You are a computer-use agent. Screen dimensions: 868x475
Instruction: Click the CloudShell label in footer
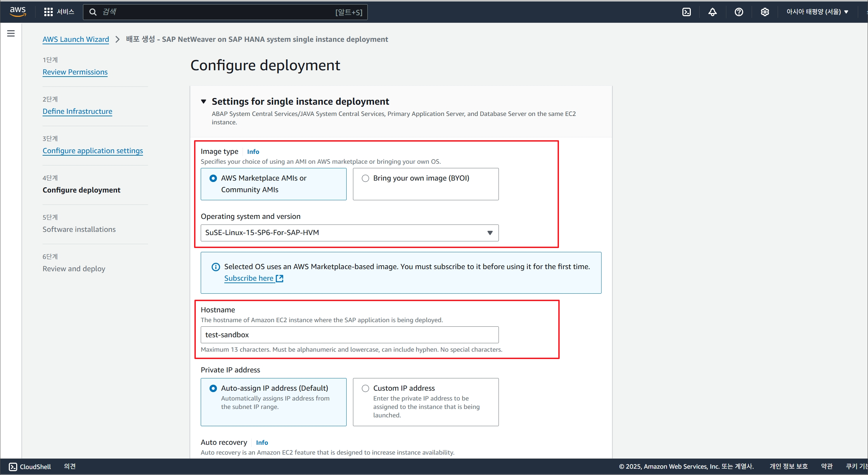(35, 467)
